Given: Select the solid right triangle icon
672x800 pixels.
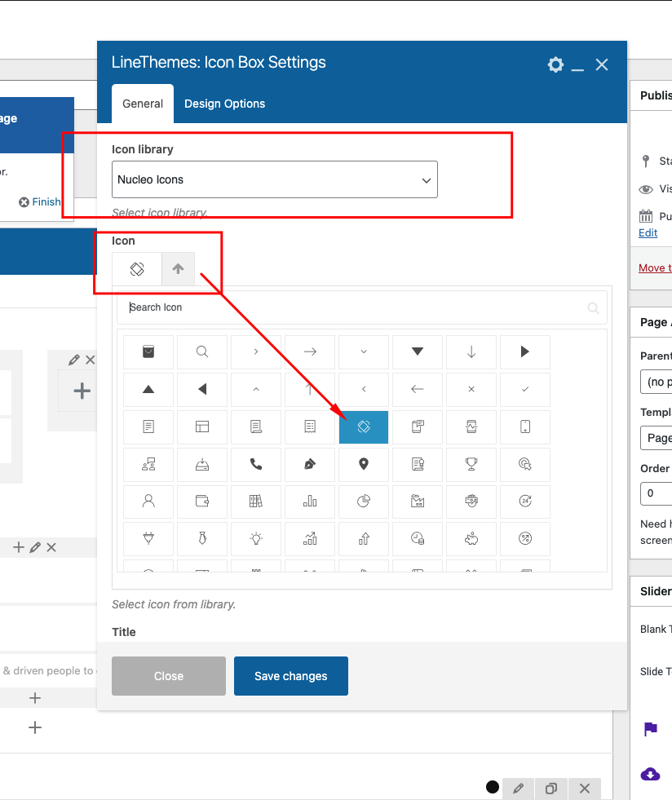Looking at the screenshot, I should [x=525, y=351].
